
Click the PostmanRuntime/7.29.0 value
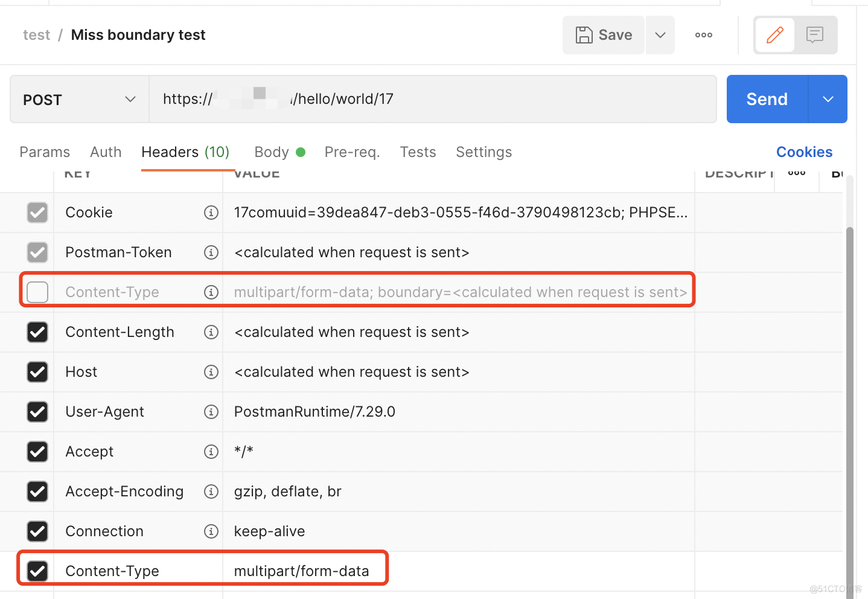314,412
